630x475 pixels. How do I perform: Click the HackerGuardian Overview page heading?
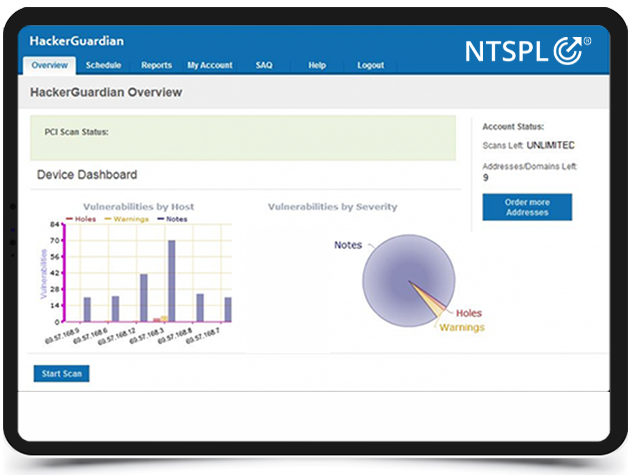click(106, 92)
